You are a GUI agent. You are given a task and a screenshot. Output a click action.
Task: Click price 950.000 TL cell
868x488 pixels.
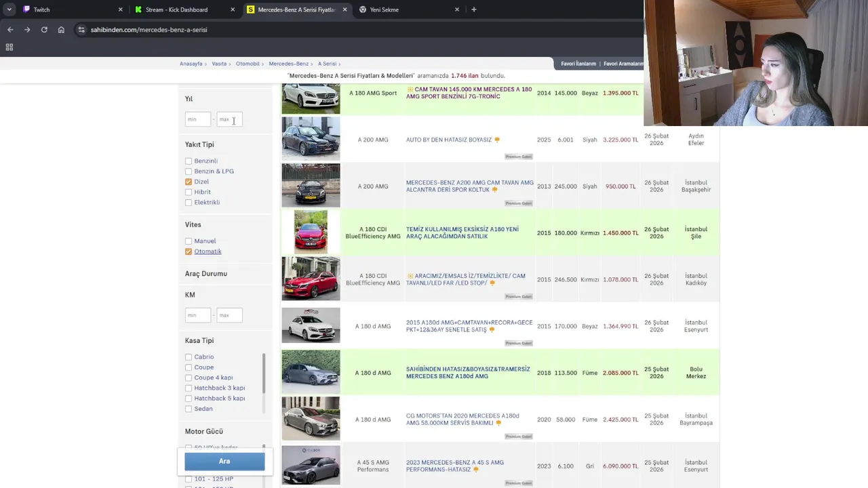pos(620,186)
